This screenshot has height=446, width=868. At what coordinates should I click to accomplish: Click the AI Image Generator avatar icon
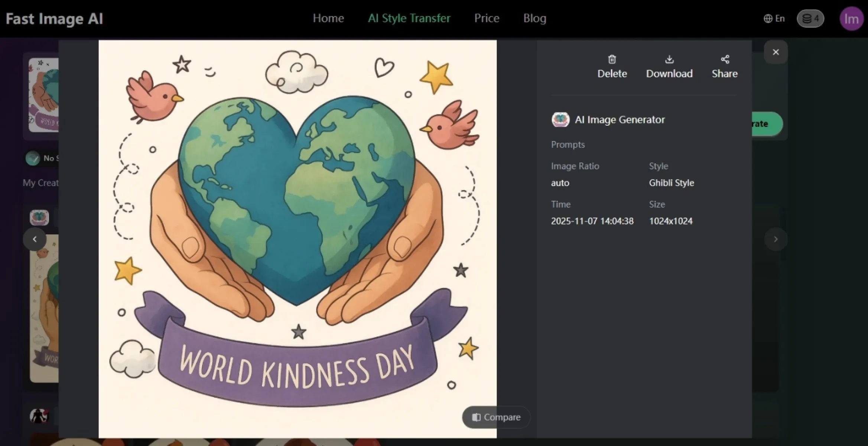click(560, 120)
